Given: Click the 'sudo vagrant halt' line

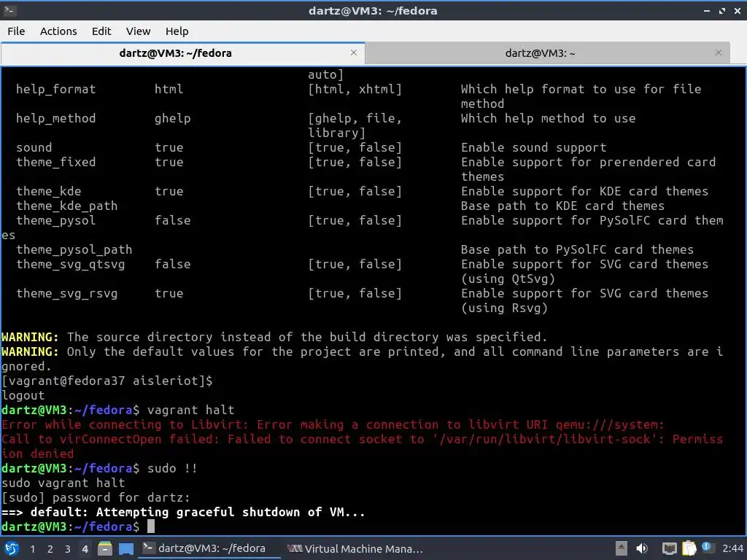Looking at the screenshot, I should (x=63, y=483).
